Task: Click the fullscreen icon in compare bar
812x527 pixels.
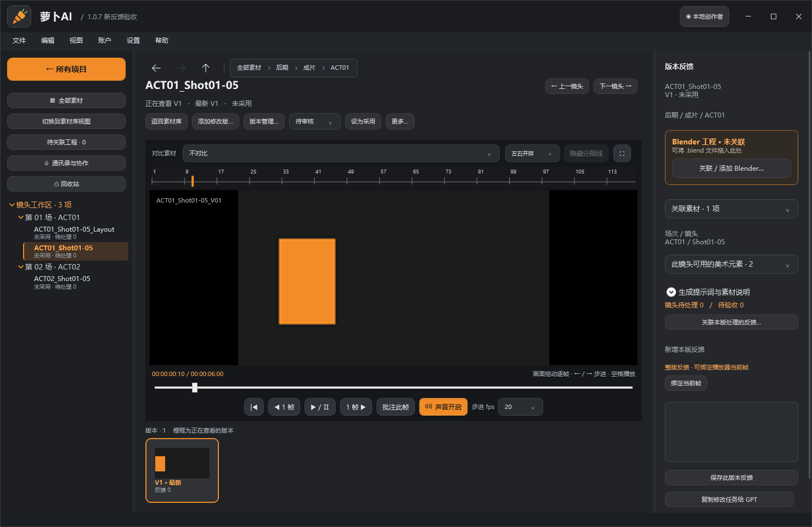Action: point(622,154)
